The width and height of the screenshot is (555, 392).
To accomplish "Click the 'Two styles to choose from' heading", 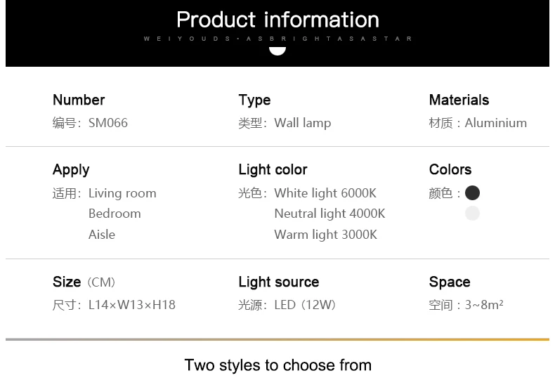I will [x=278, y=365].
